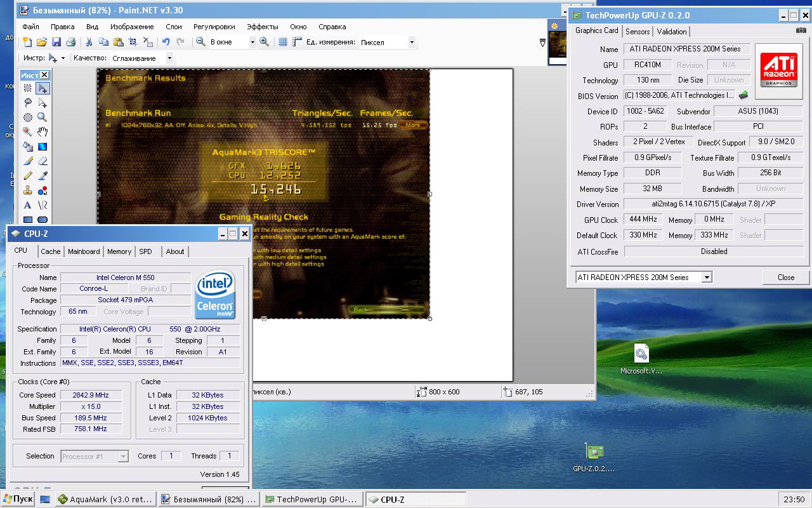Toggle pixel grid display
812x508 pixels.
283,42
